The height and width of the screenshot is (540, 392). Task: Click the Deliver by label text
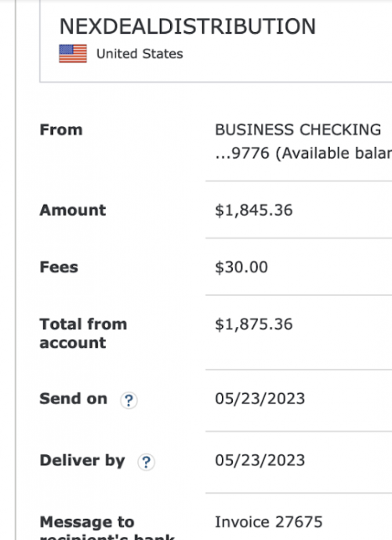[x=82, y=461]
